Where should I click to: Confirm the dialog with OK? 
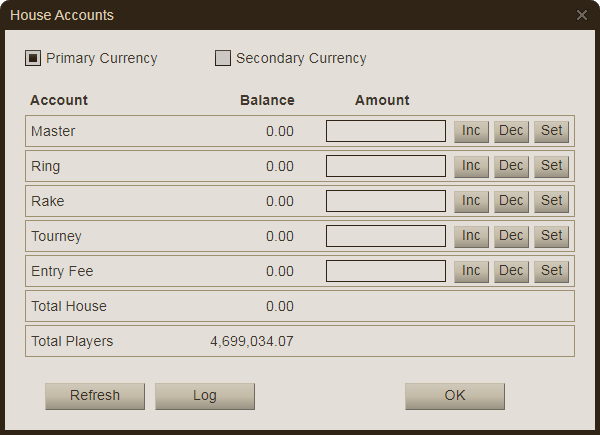455,396
